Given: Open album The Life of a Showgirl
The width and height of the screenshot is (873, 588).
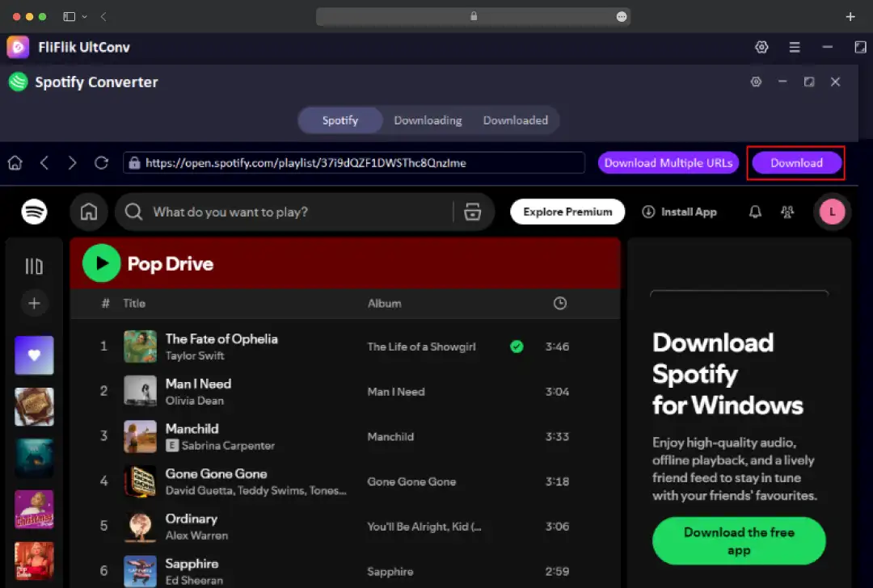Looking at the screenshot, I should [x=421, y=346].
